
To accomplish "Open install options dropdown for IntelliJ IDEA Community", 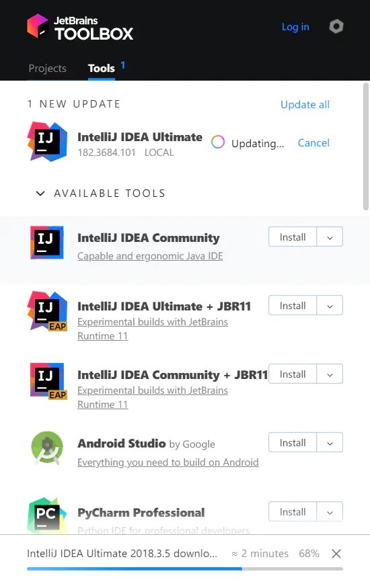I will (330, 237).
